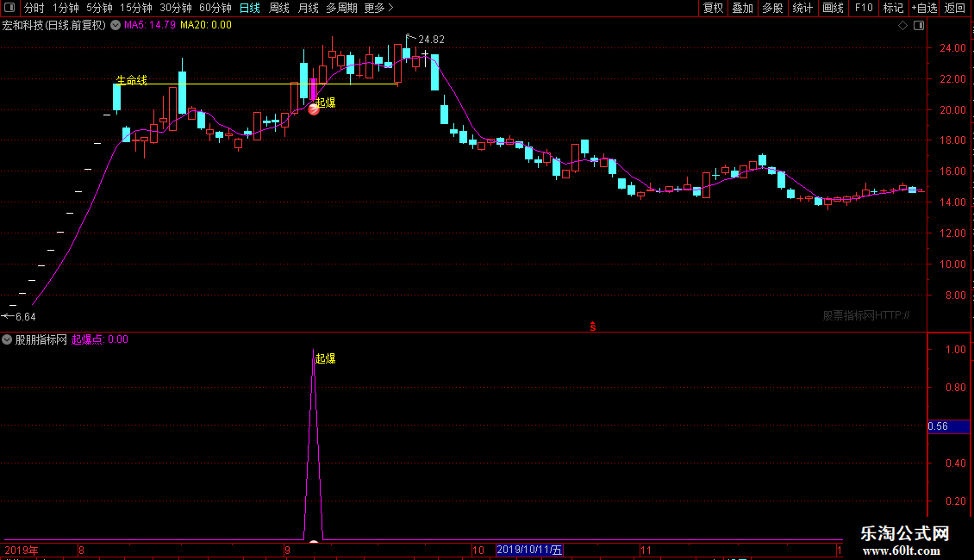Expand the 更多 periods menu
The height and width of the screenshot is (560, 974).
click(x=378, y=8)
